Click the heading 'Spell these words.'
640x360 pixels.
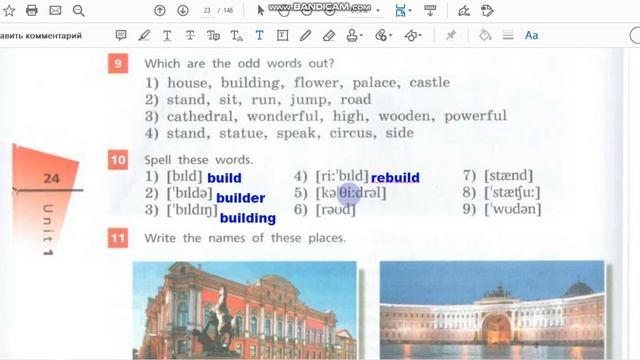tap(199, 160)
